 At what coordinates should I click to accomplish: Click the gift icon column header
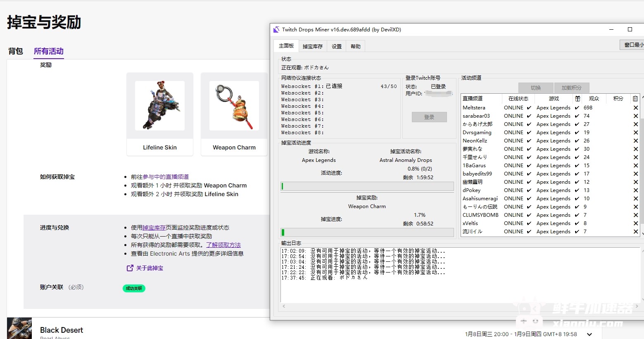[577, 99]
